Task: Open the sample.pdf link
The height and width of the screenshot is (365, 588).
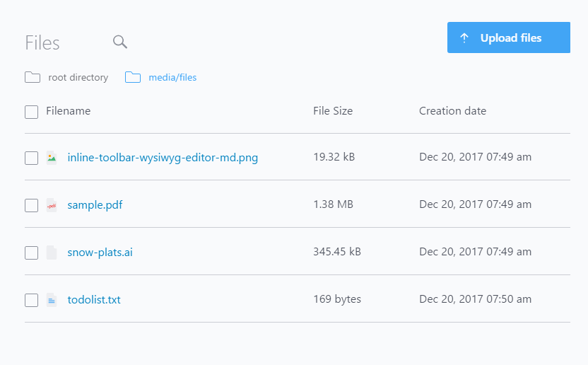Action: click(x=95, y=205)
